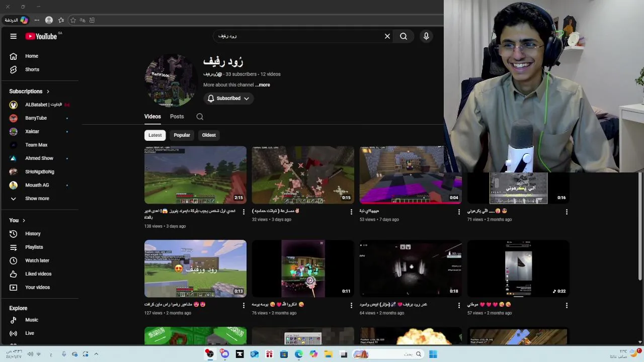644x362 pixels.
Task: Open options menu for 0:13 video
Action: tap(244, 305)
